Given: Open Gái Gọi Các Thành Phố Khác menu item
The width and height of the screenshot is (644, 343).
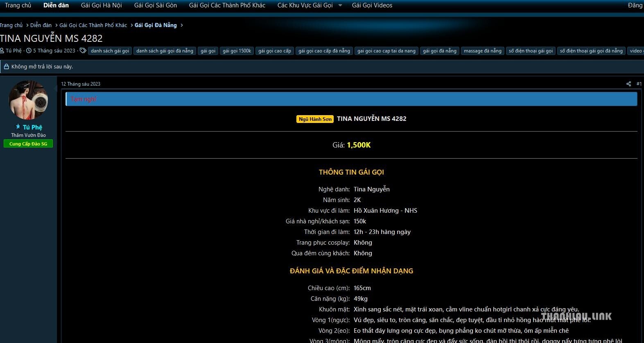Looking at the screenshot, I should (x=227, y=5).
